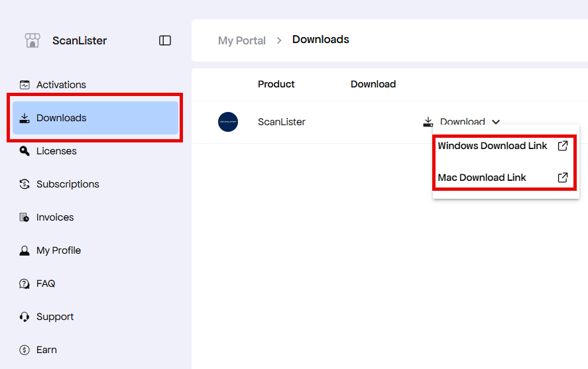Select Mac Download Link from the dropdown

pyautogui.click(x=482, y=178)
